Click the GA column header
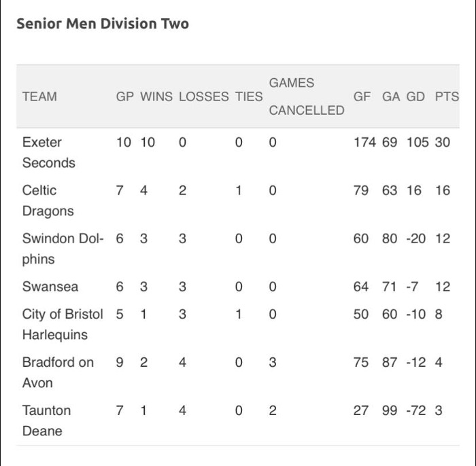 [391, 96]
